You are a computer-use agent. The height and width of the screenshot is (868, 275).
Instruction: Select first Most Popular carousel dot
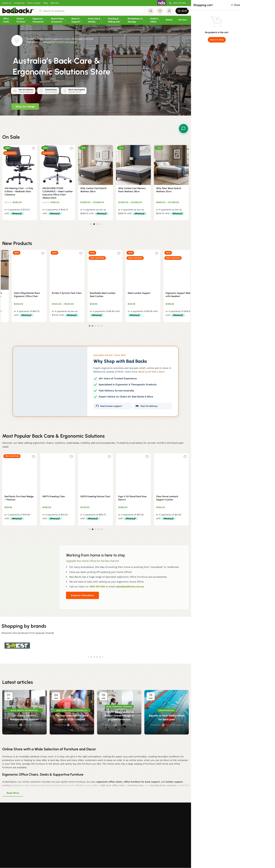(x=90, y=529)
